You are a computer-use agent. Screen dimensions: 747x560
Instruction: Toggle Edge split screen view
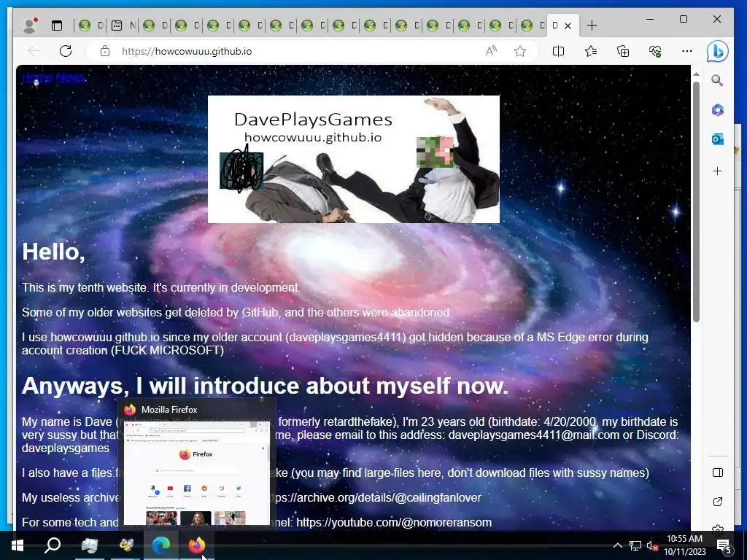558,51
